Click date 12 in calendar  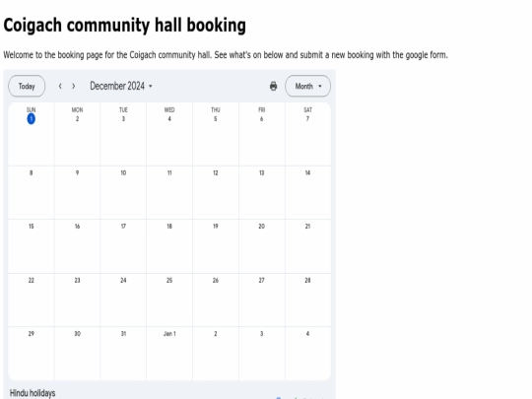coord(216,172)
